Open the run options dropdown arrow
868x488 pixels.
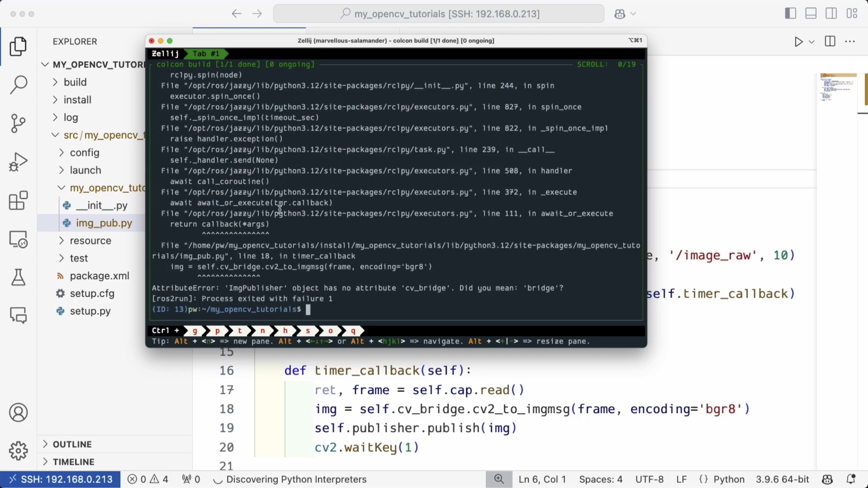coord(812,42)
